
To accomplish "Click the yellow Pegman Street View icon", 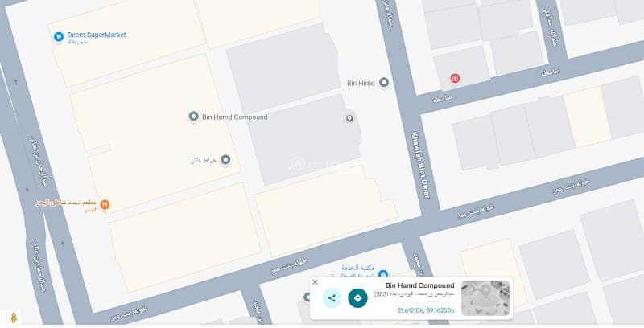I will coord(14,318).
